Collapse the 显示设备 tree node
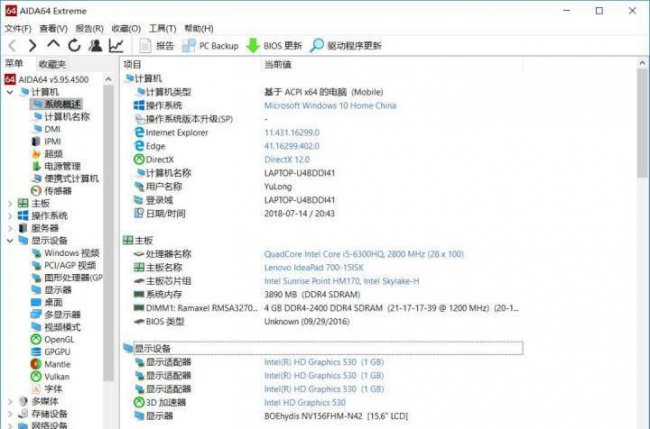 pyautogui.click(x=10, y=240)
